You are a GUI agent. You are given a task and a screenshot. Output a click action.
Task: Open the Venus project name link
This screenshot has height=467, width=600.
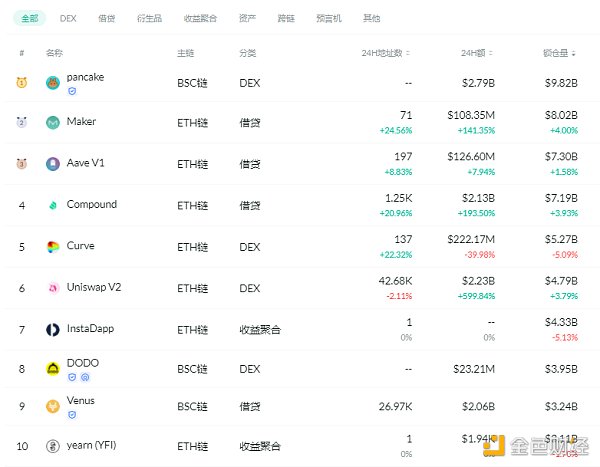81,400
